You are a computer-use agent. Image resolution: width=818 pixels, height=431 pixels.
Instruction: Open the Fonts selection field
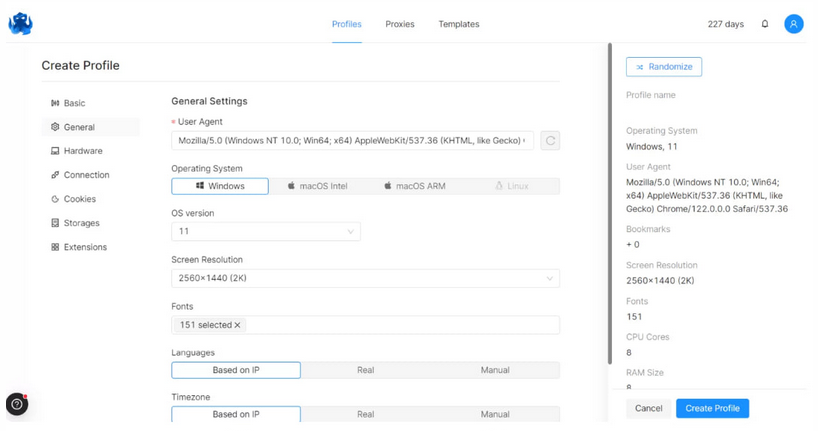point(400,325)
